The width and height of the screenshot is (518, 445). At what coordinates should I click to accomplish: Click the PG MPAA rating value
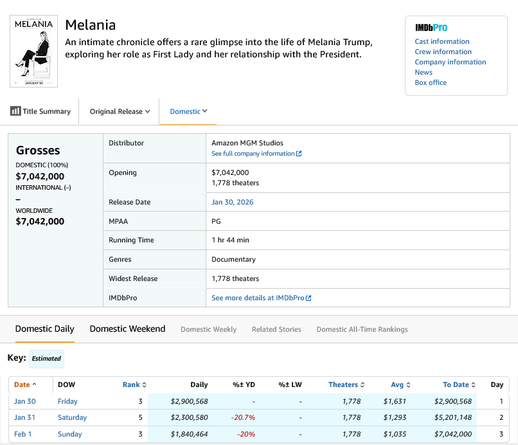pyautogui.click(x=216, y=221)
